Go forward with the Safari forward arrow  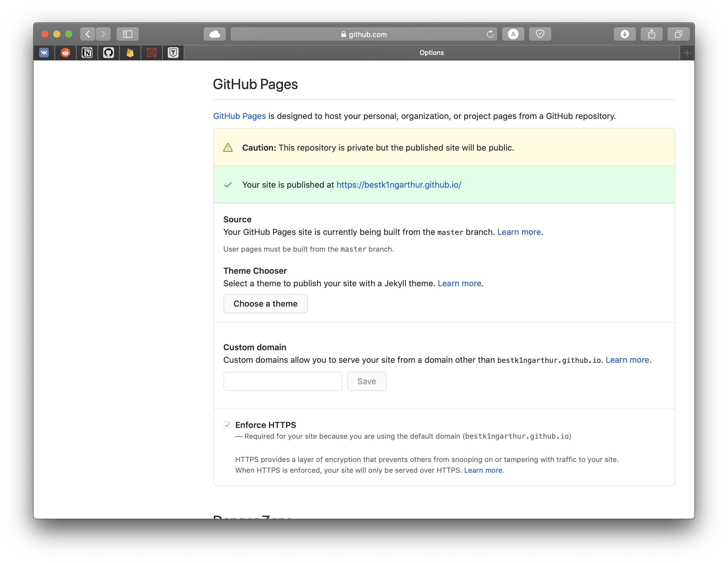point(103,34)
